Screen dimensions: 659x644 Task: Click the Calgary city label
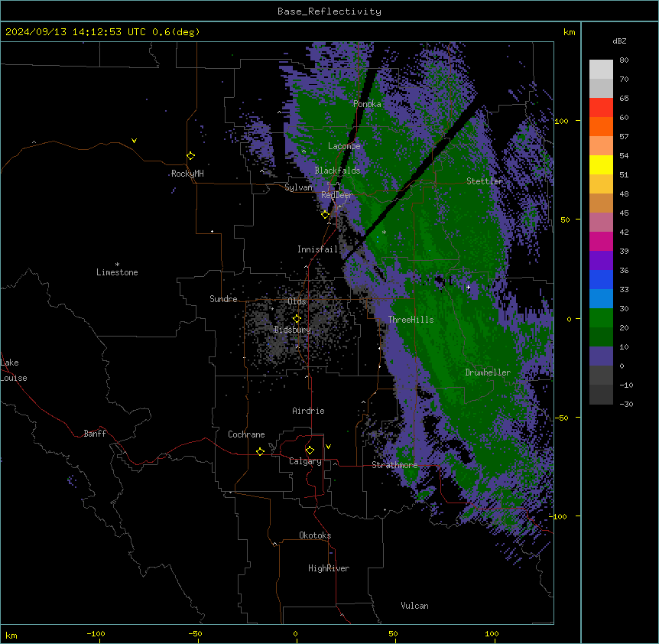[305, 461]
